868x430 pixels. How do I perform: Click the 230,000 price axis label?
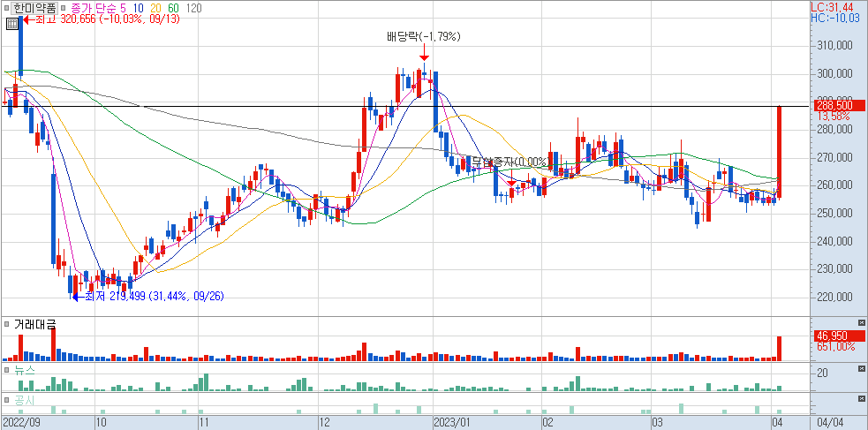(x=834, y=269)
